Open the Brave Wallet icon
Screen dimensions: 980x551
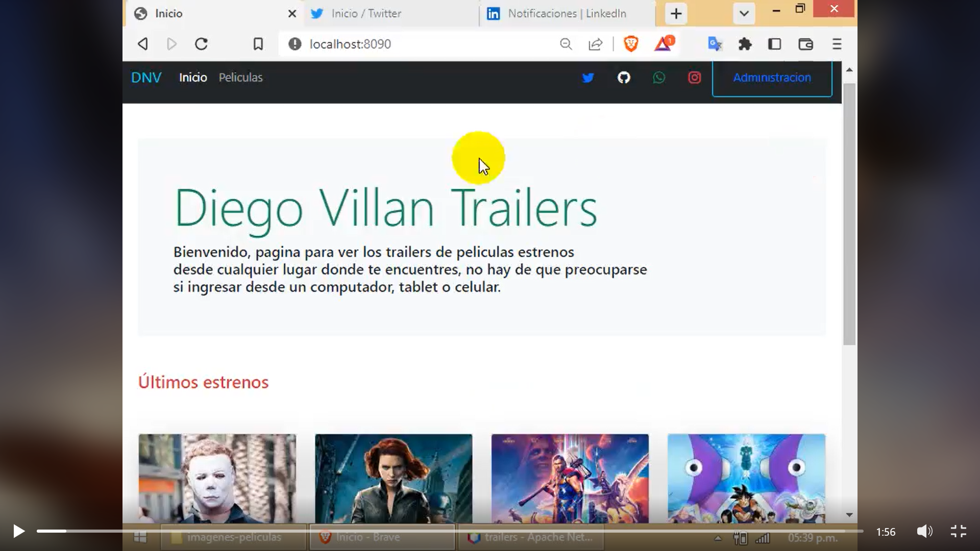click(805, 44)
